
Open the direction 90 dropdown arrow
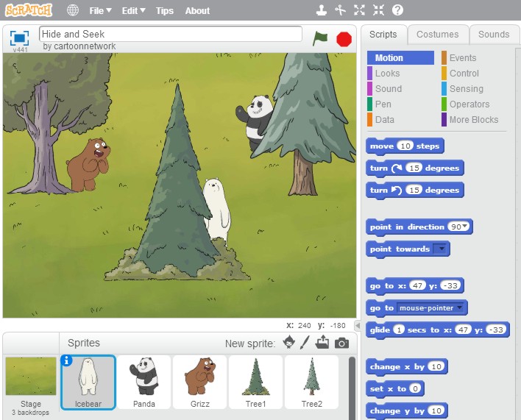tap(465, 227)
